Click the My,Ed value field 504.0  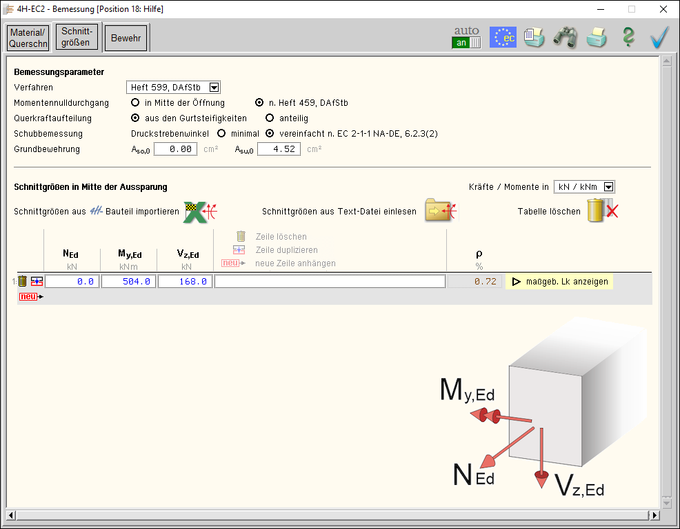[128, 282]
